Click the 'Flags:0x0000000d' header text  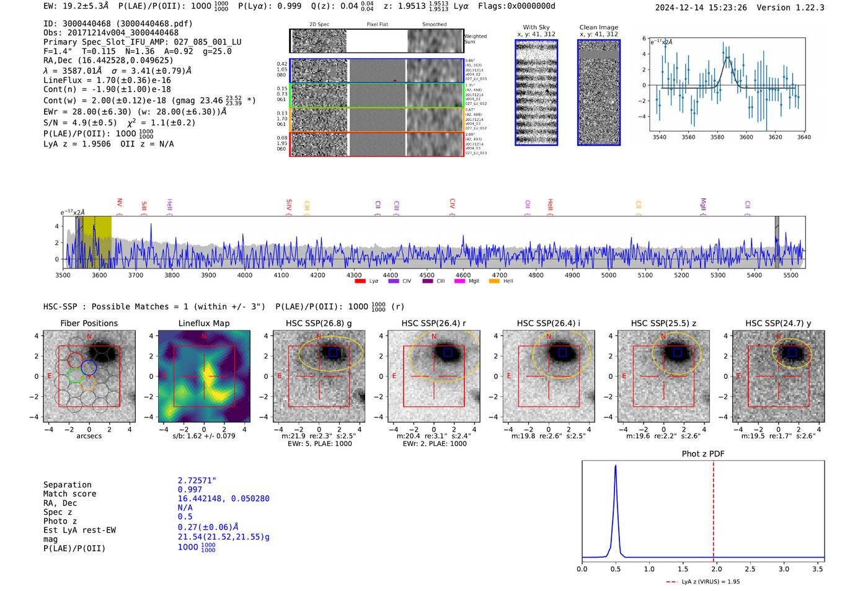(x=516, y=6)
